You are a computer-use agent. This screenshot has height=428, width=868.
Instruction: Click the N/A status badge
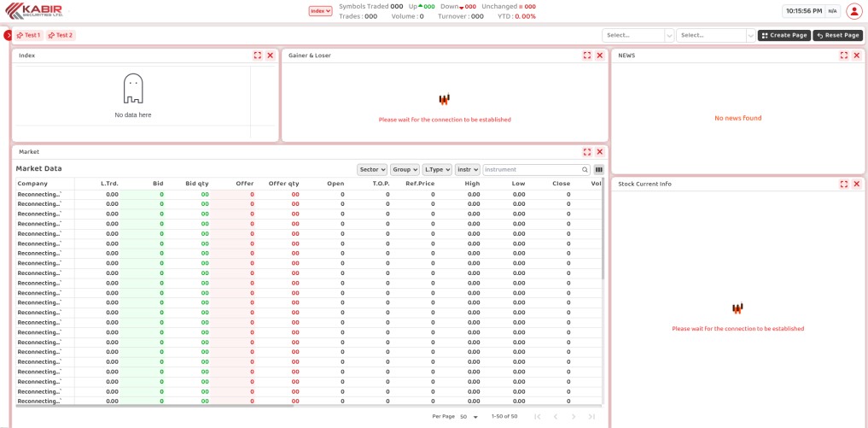[x=832, y=11]
